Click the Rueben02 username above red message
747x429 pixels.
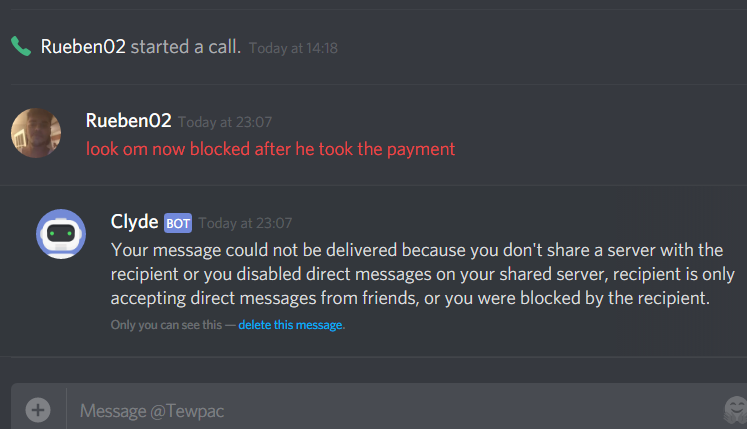pyautogui.click(x=129, y=121)
